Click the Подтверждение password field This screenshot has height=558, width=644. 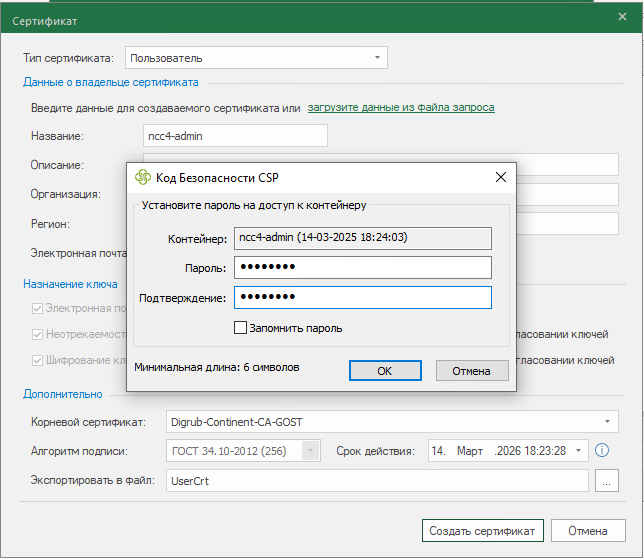pyautogui.click(x=363, y=297)
